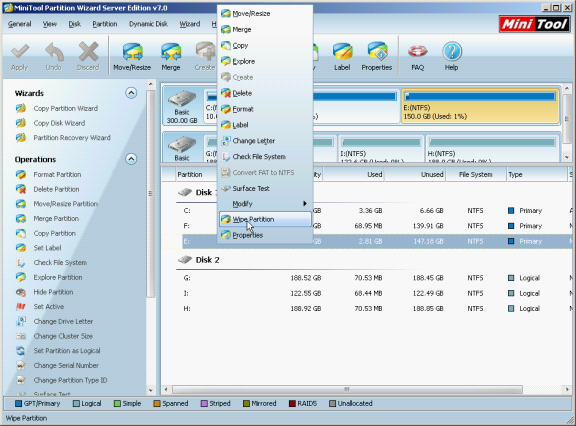
Task: Expand the Modify submenu arrow
Action: [x=305, y=203]
